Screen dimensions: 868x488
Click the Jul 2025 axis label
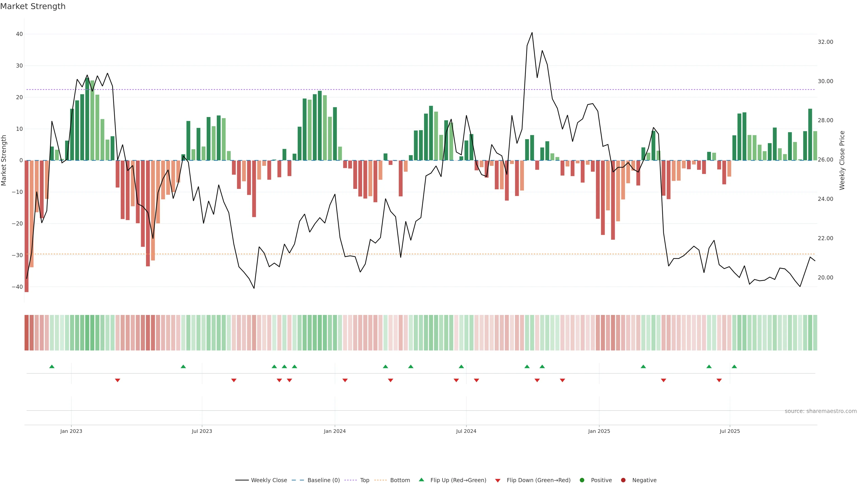[x=729, y=431]
